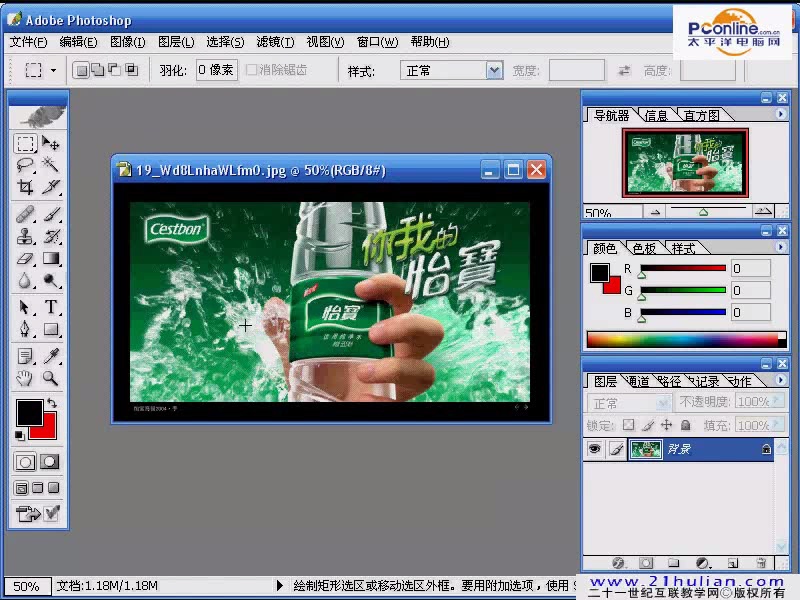The width and height of the screenshot is (800, 600).
Task: Toggle lock image pixels brush icon
Action: [x=648, y=424]
